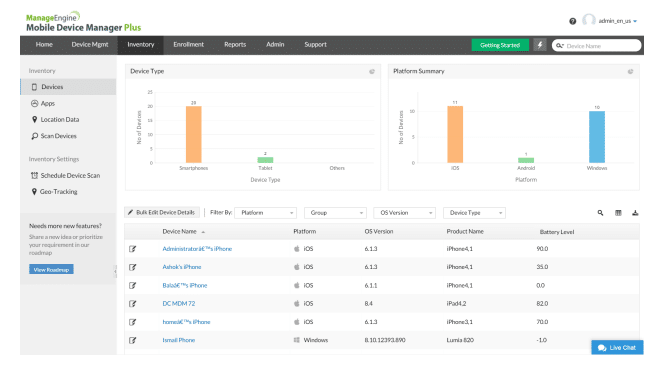Screen dimensions: 664x383
Task: Switch to the Enrollment tab
Action: point(188,44)
